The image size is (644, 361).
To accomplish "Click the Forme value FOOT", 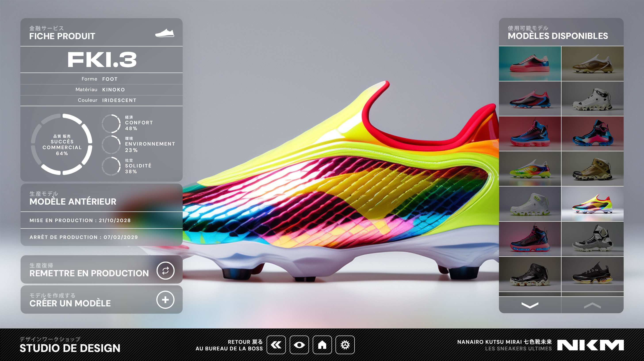I will pos(110,79).
